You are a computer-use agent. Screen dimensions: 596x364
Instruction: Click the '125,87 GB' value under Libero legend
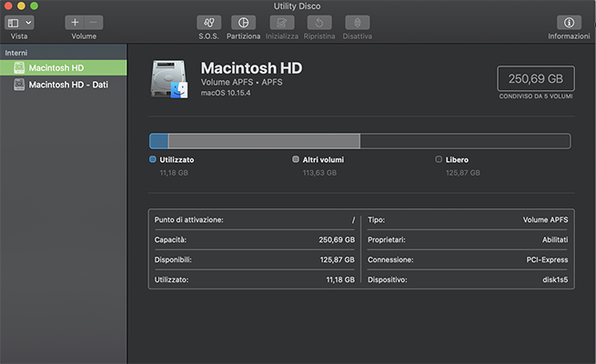463,173
